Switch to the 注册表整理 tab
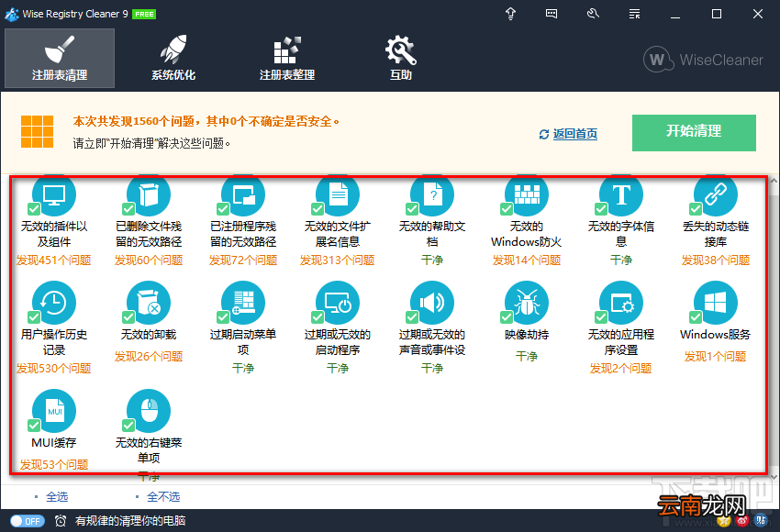Screen dimensions: 780x532 point(287,58)
